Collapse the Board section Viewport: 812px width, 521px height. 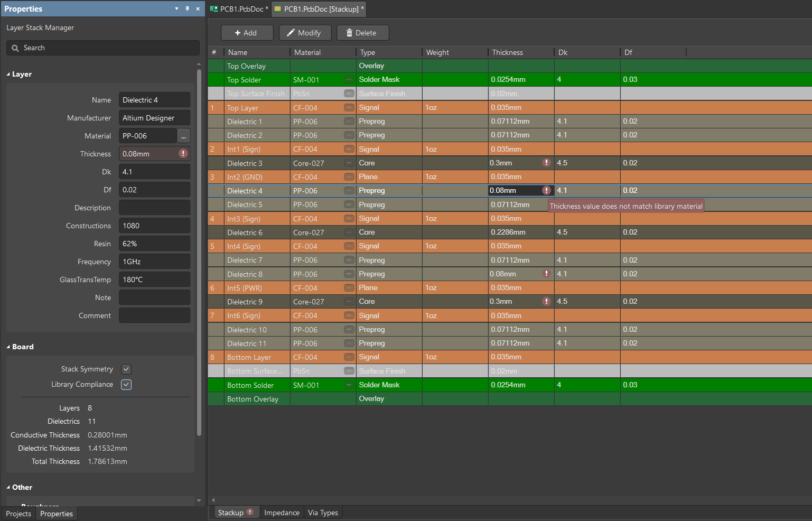click(x=8, y=347)
